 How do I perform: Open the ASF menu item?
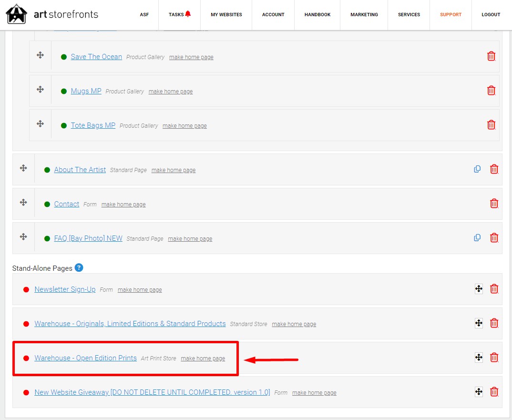pyautogui.click(x=144, y=15)
